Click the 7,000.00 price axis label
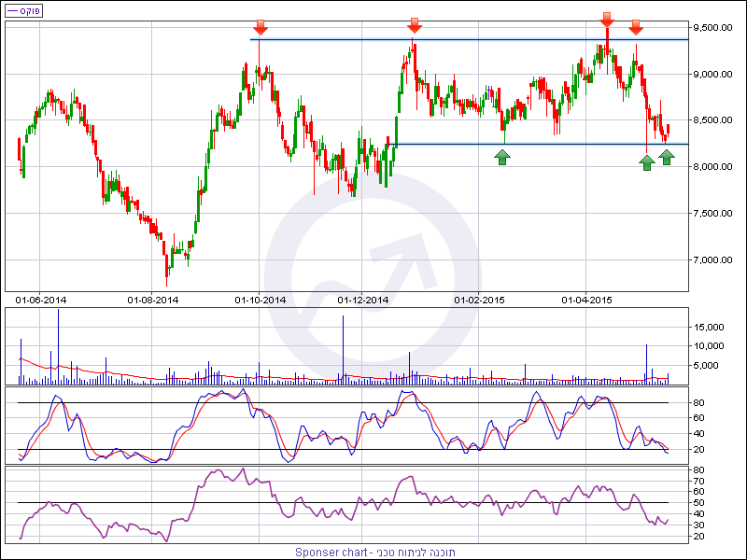 (717, 259)
